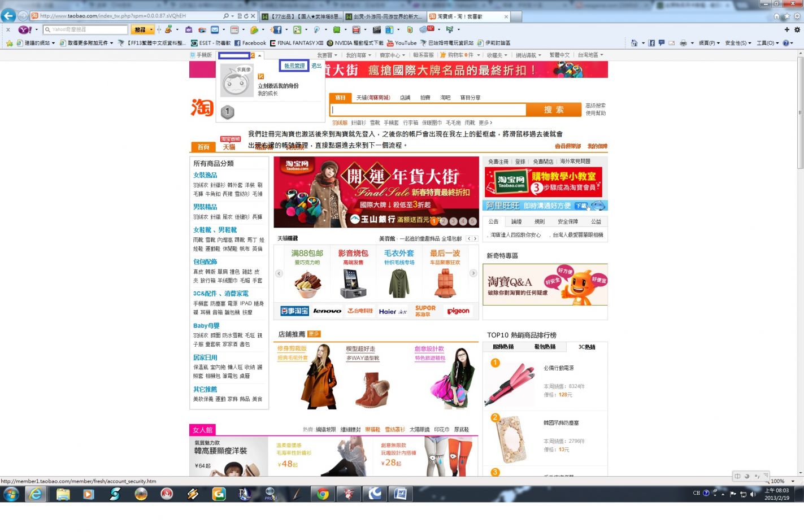Click the 帳號管理 link
This screenshot has height=532, width=804.
coord(294,66)
